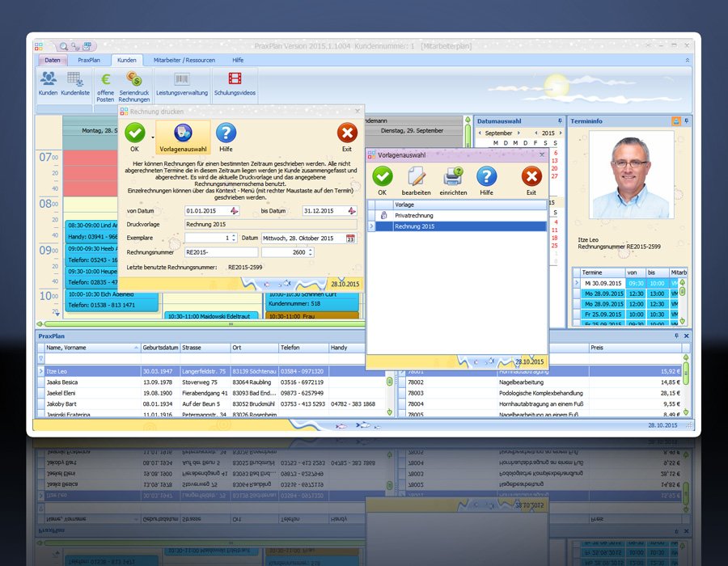
Task: Switch to the Daten tab
Action: pyautogui.click(x=53, y=61)
